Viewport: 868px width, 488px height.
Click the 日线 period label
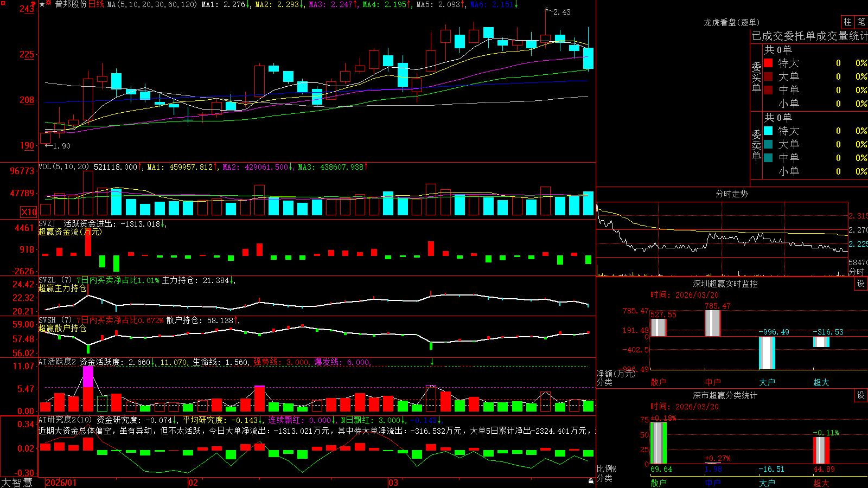coord(96,4)
